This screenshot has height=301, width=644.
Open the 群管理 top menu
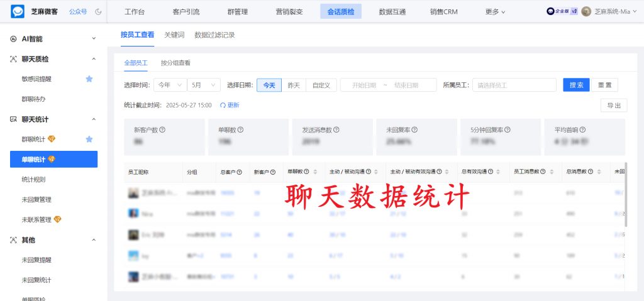pos(237,12)
